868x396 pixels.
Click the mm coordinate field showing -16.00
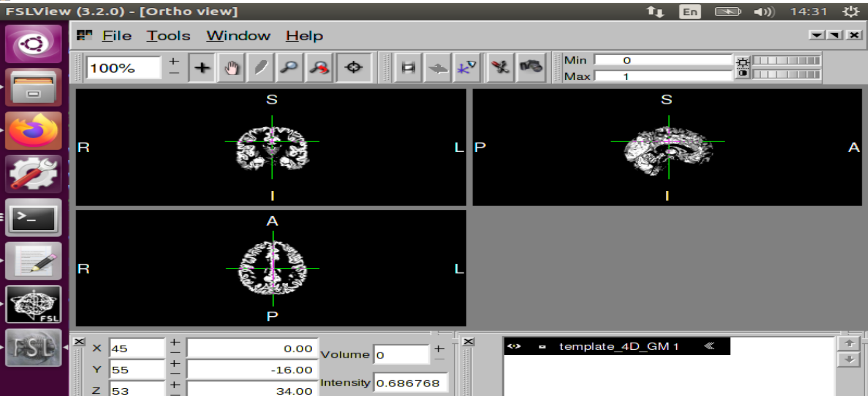pyautogui.click(x=252, y=369)
